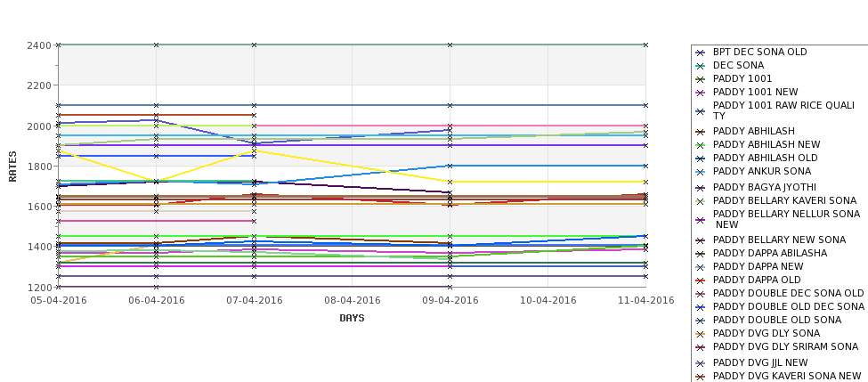Click the 2000 rate axis value
Viewport: 868px width, 382px height.
(x=39, y=126)
